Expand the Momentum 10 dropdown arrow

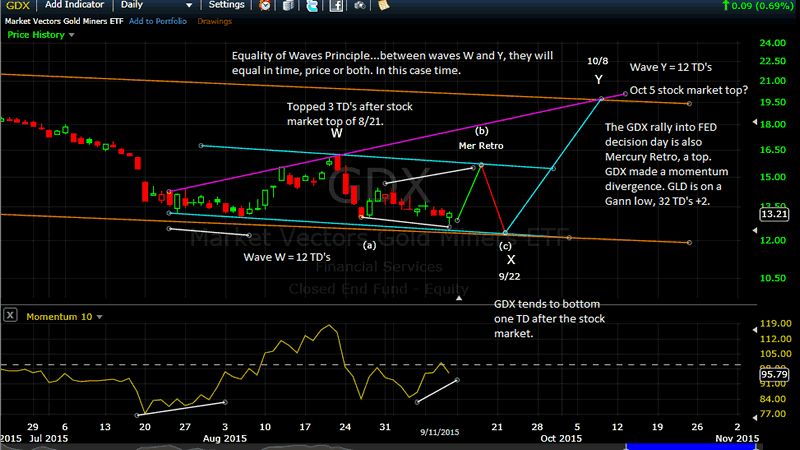coord(99,316)
